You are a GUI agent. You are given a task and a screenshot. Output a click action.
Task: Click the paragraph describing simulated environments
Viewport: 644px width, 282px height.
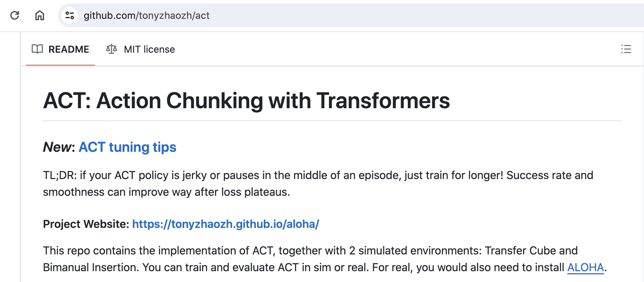click(325, 259)
